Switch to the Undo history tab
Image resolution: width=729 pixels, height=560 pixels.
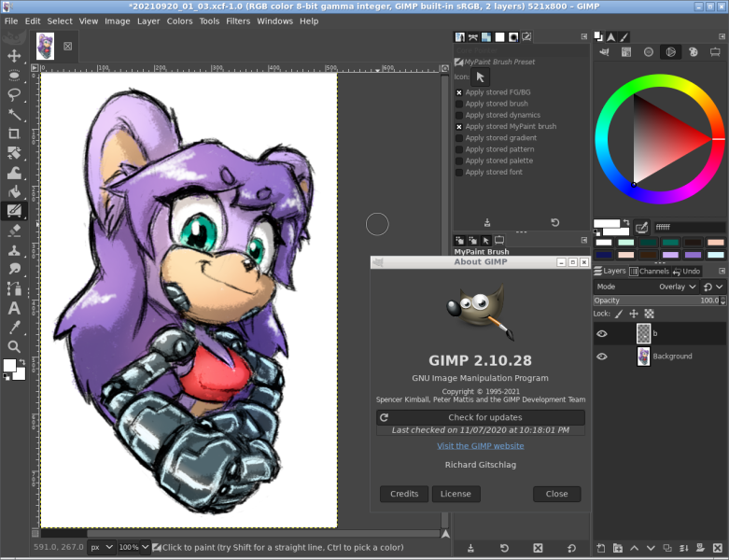pyautogui.click(x=686, y=271)
